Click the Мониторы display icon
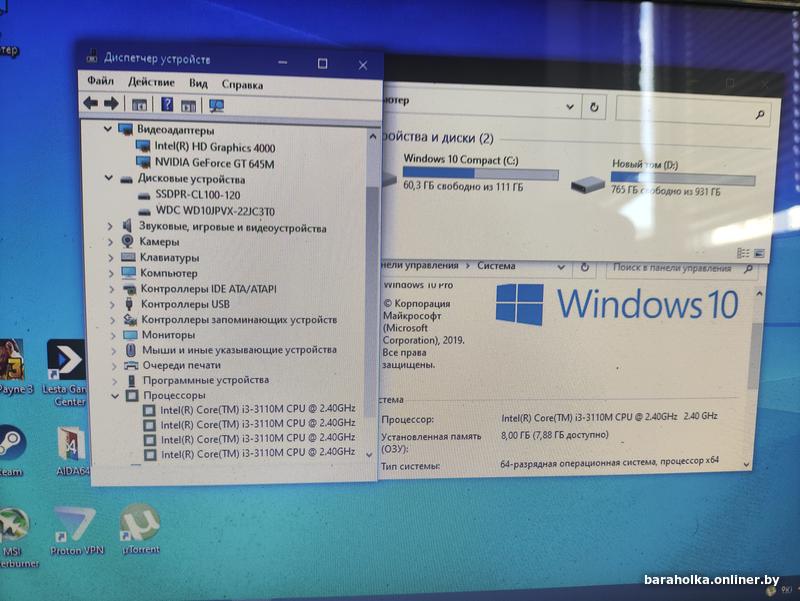 pos(131,335)
